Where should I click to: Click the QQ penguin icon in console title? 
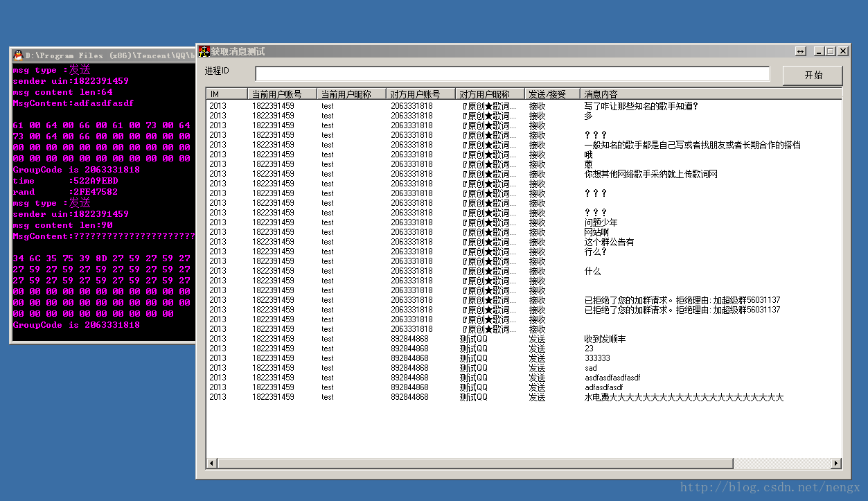click(18, 55)
